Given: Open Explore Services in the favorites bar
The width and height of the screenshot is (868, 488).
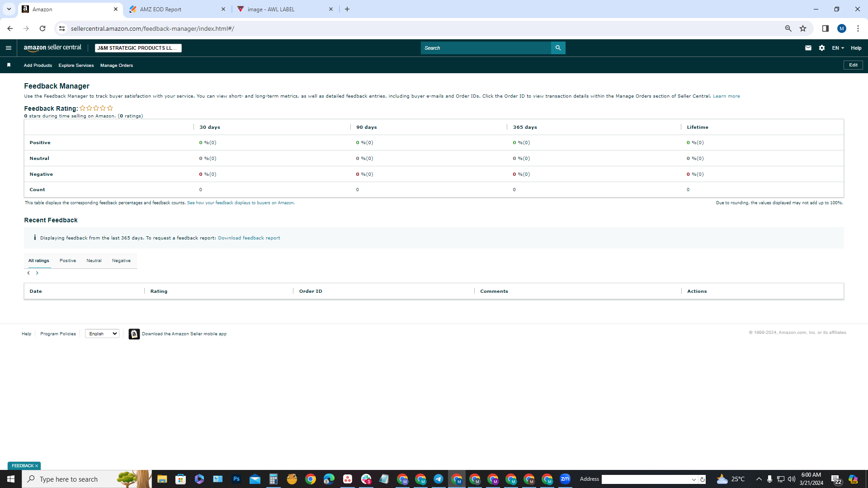Looking at the screenshot, I should (76, 66).
